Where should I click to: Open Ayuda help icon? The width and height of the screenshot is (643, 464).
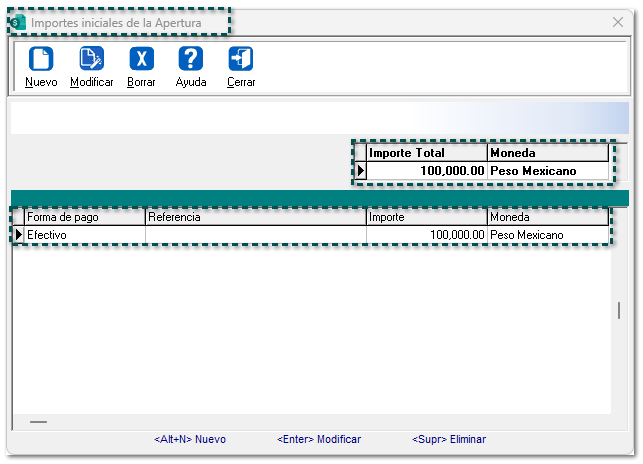click(x=190, y=60)
